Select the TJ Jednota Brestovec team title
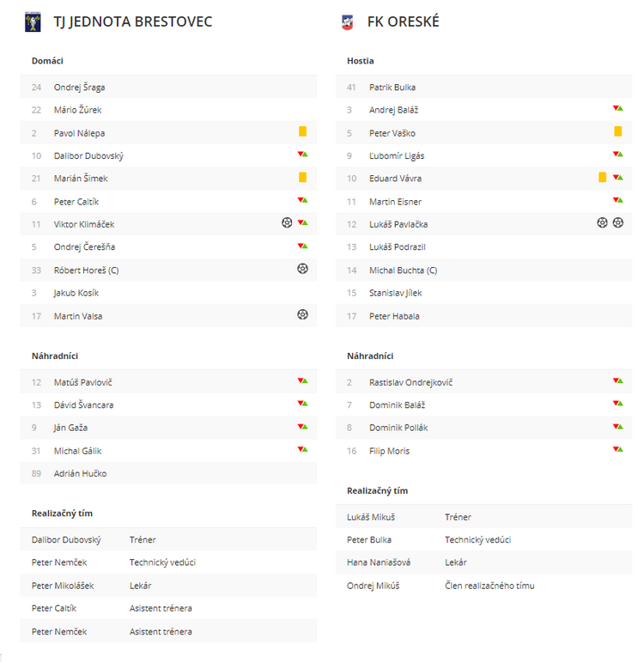The height and width of the screenshot is (662, 644). pyautogui.click(x=132, y=21)
